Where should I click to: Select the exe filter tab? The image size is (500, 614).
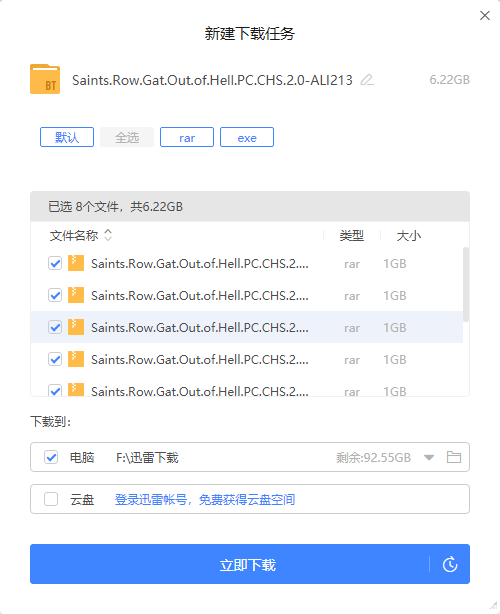click(247, 137)
